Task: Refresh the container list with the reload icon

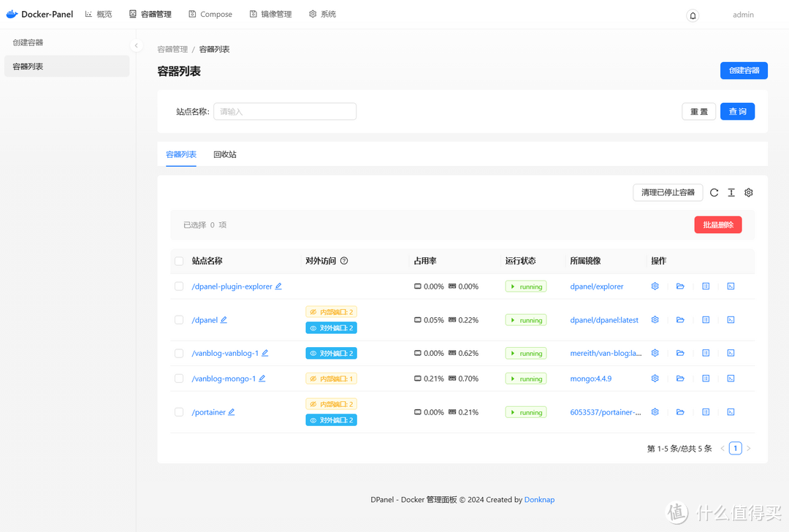Action: (x=714, y=192)
